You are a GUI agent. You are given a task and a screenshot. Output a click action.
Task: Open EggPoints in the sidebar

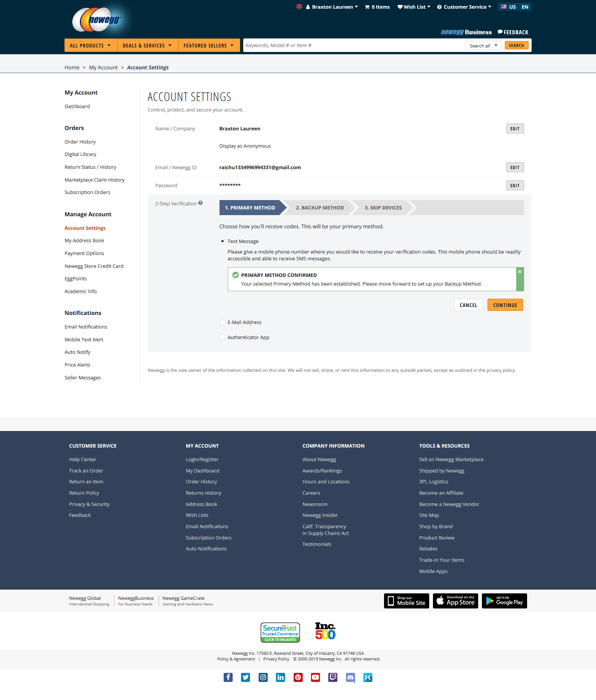76,279
